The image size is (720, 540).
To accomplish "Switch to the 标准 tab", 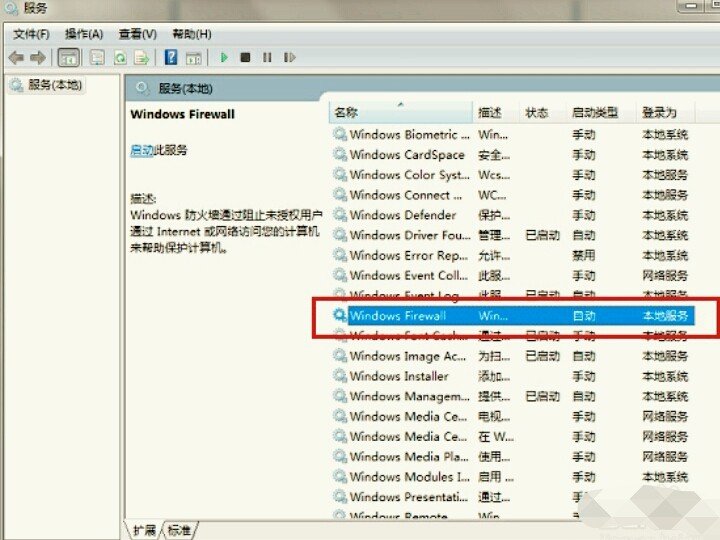I will pos(180,530).
